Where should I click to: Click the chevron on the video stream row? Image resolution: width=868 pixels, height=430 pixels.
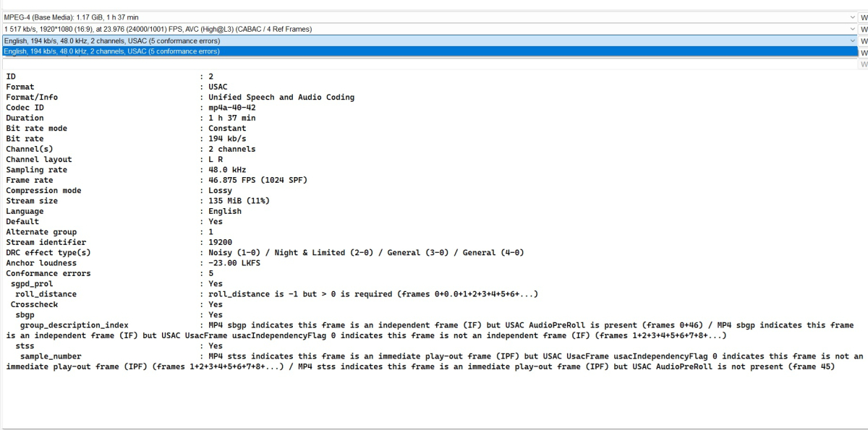(x=852, y=29)
